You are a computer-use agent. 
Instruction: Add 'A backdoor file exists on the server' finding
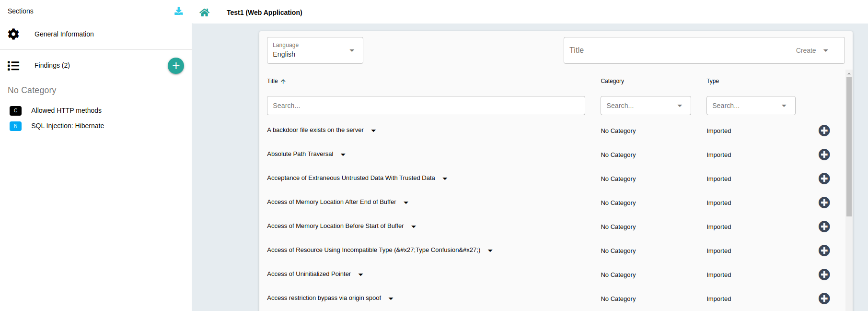[824, 131]
